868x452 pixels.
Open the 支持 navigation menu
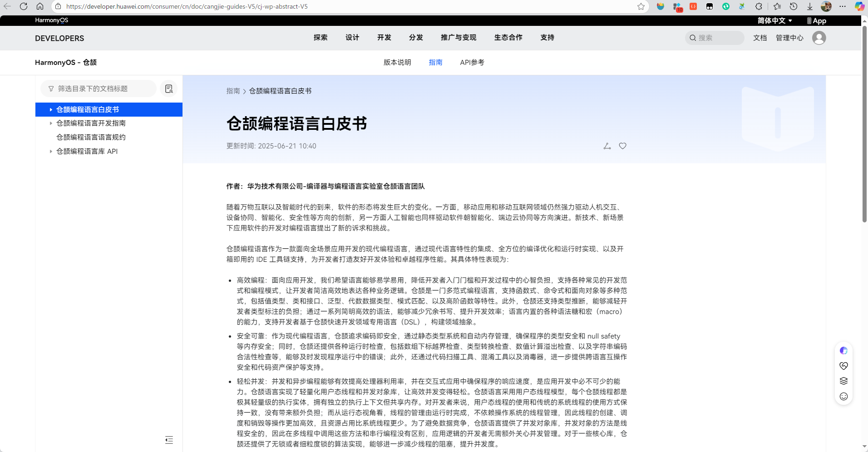click(547, 38)
